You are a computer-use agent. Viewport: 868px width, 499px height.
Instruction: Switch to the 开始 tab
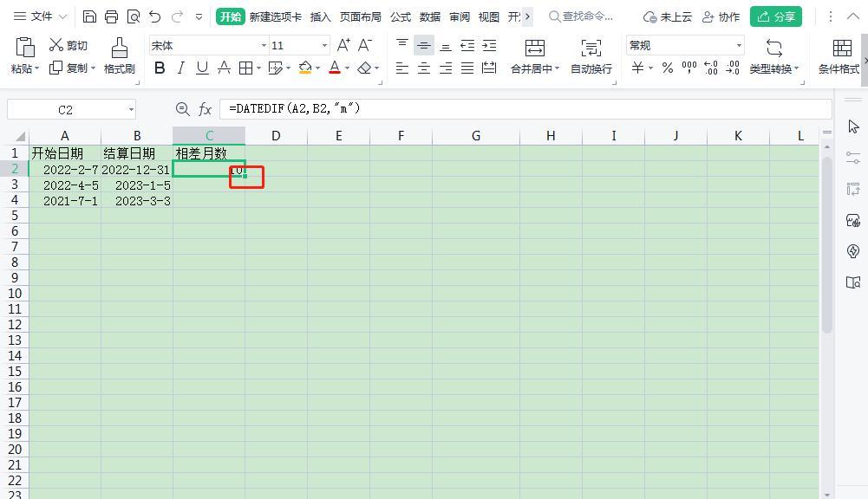231,16
